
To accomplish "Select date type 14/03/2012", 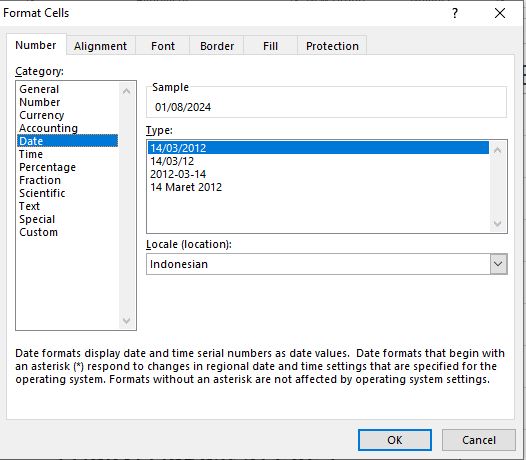I will (318, 148).
